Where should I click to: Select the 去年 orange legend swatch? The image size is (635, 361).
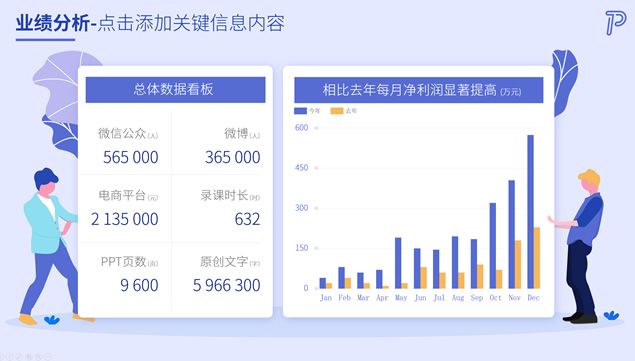pos(337,111)
